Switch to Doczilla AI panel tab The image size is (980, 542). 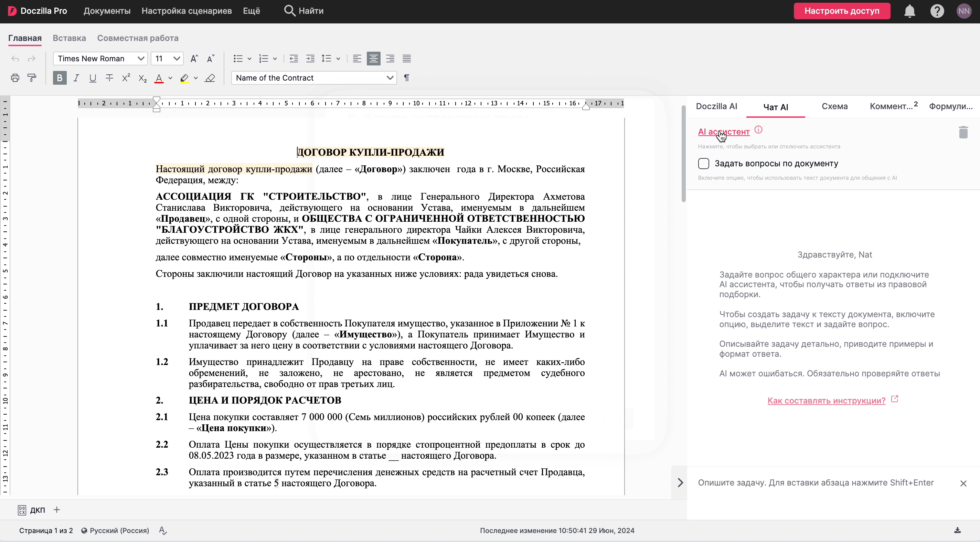click(x=716, y=106)
